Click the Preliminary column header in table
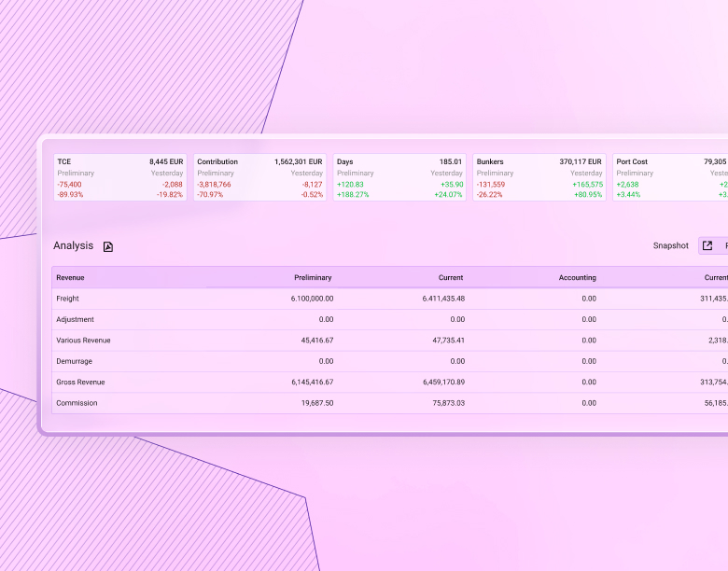This screenshot has width=728, height=571. (313, 278)
